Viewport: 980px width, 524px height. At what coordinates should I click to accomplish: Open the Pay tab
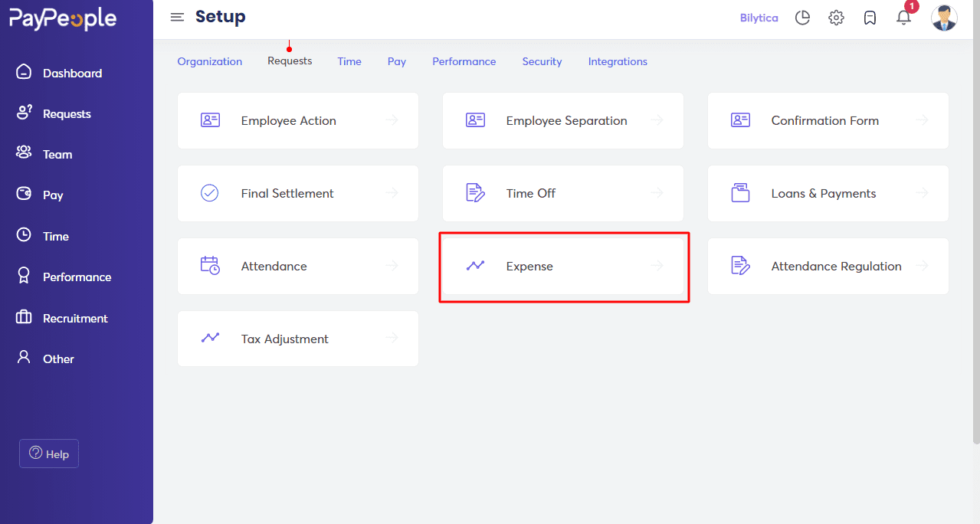click(x=397, y=61)
